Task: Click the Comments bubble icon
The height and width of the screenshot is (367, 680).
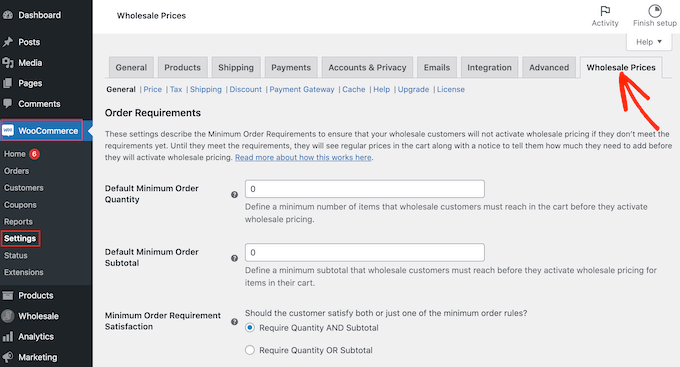Action: 8,104
